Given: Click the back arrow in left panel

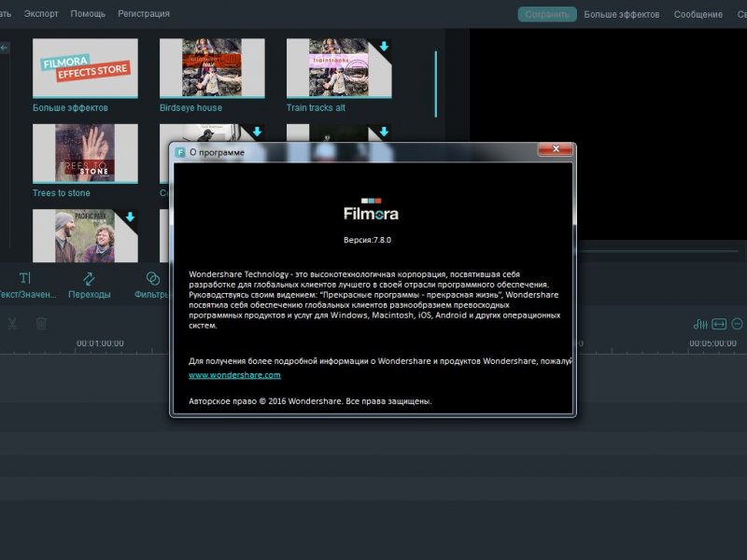Looking at the screenshot, I should [x=5, y=47].
